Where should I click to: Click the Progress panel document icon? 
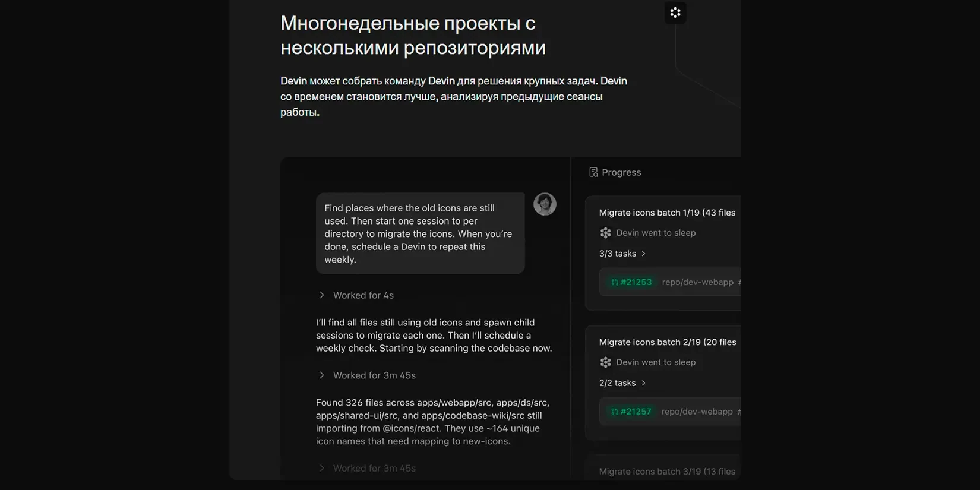tap(593, 172)
